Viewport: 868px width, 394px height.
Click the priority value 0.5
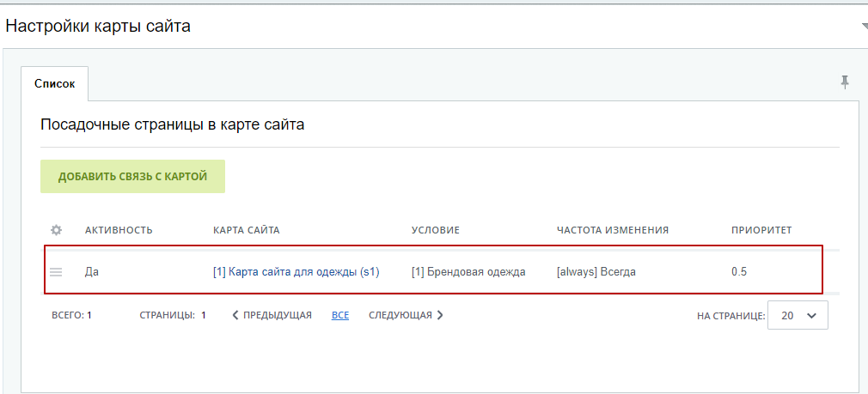739,272
